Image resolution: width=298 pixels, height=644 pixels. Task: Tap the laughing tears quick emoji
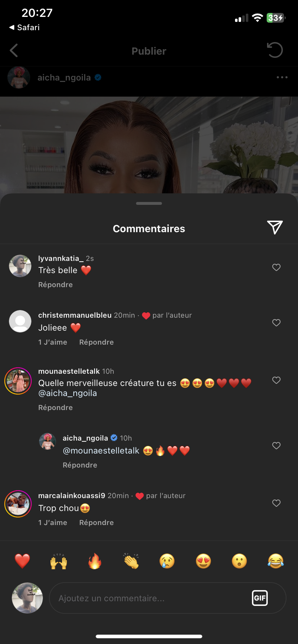click(276, 561)
